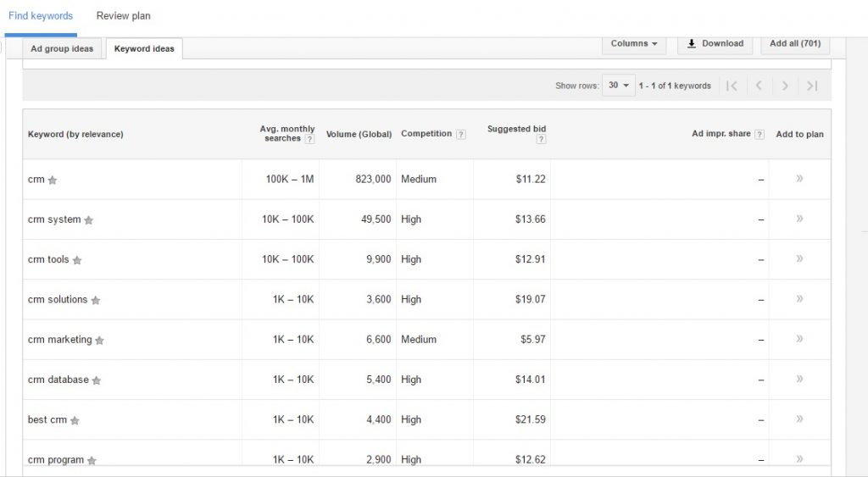Select 'crm system' keyword text
The image size is (868, 477).
coord(54,219)
